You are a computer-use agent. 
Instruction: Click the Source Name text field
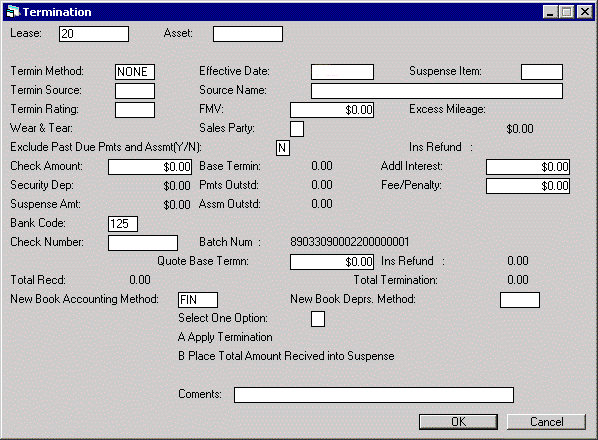coord(437,91)
